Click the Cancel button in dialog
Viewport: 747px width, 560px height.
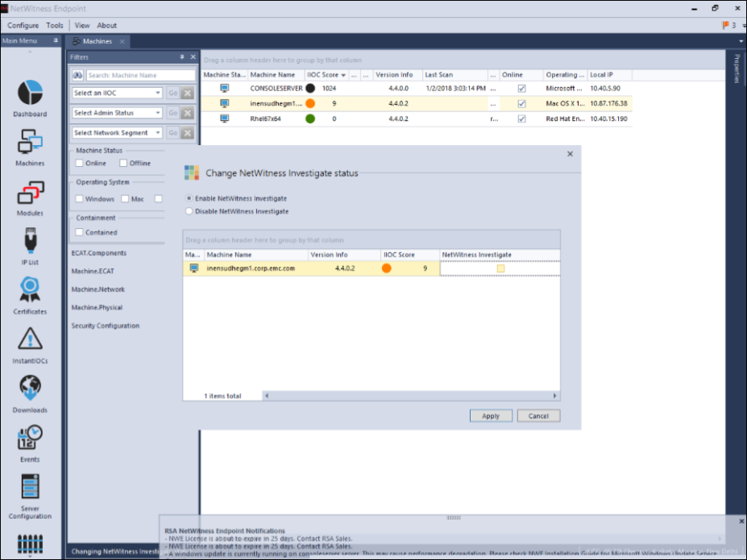coord(538,416)
